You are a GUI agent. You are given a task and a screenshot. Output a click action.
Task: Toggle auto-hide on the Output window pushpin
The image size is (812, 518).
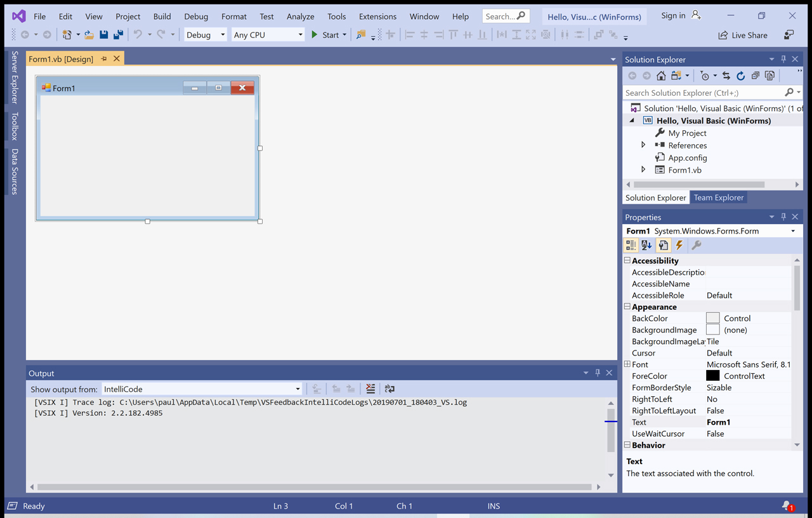[597, 373]
